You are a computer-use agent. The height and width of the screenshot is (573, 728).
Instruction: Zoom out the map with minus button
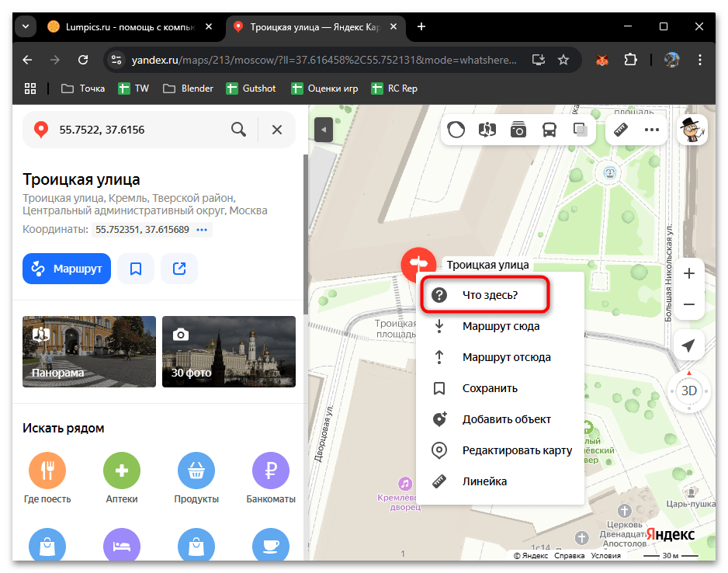[x=689, y=304]
